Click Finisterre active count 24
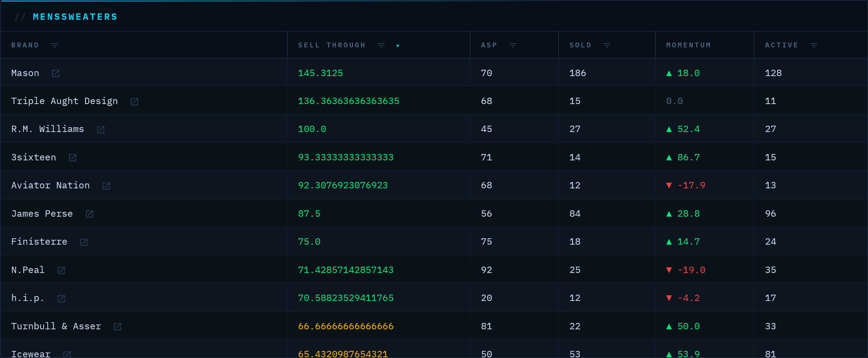This screenshot has height=358, width=868. coord(771,242)
